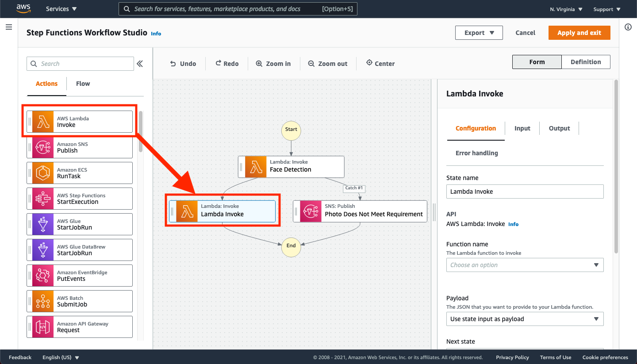The image size is (637, 364).
Task: Center the workflow canvas
Action: click(380, 64)
